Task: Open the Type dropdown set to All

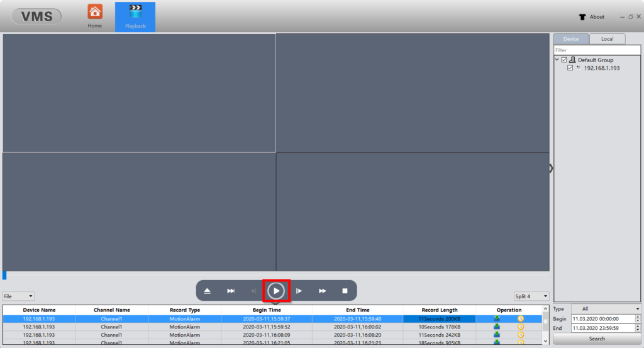Action: [606, 309]
